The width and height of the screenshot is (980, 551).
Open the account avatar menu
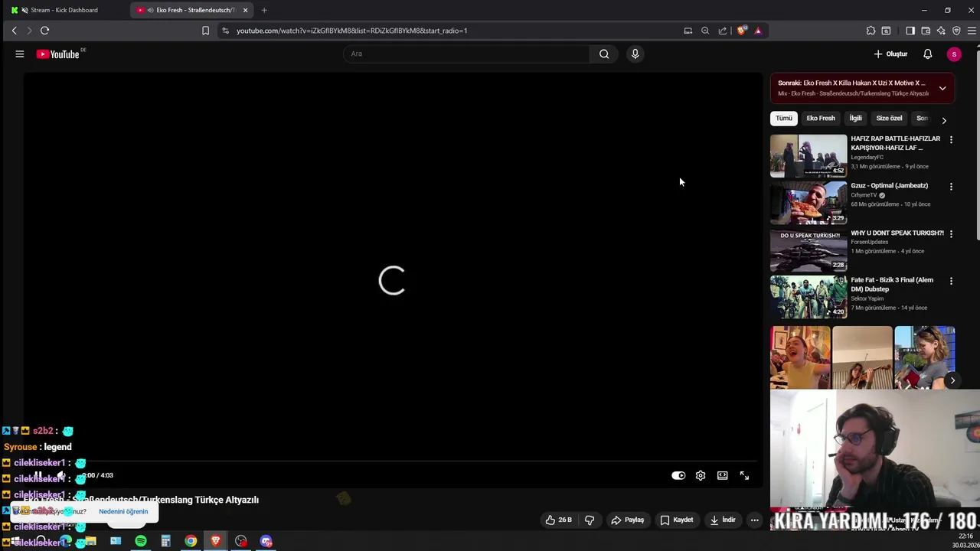(x=954, y=54)
